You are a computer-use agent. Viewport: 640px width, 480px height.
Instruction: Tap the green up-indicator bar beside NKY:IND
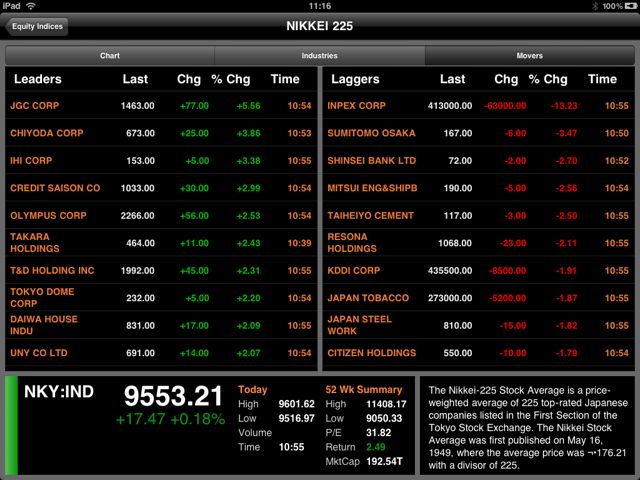[x=11, y=424]
